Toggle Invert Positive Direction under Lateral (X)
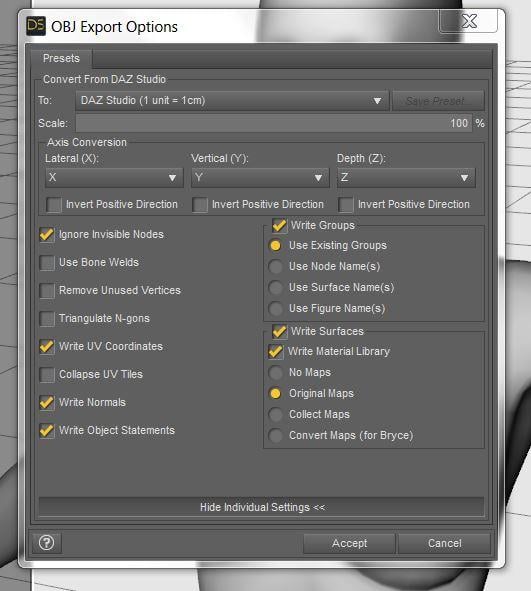The width and height of the screenshot is (531, 591). [x=54, y=205]
